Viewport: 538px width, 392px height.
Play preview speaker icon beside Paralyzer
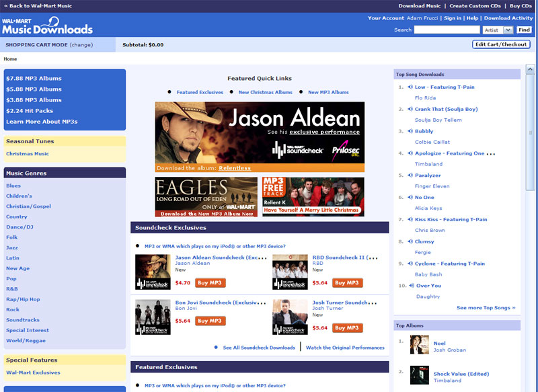click(410, 175)
